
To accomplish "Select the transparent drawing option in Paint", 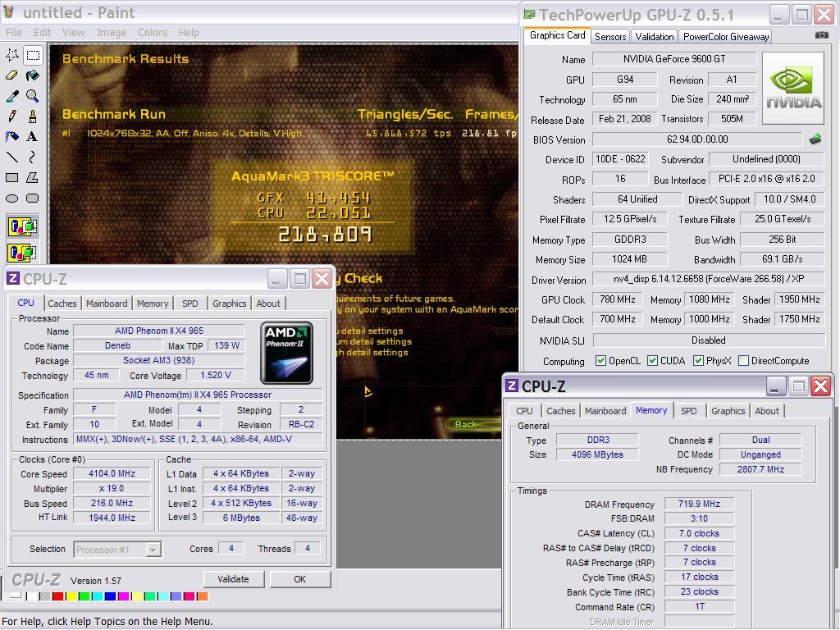I will pyautogui.click(x=22, y=253).
